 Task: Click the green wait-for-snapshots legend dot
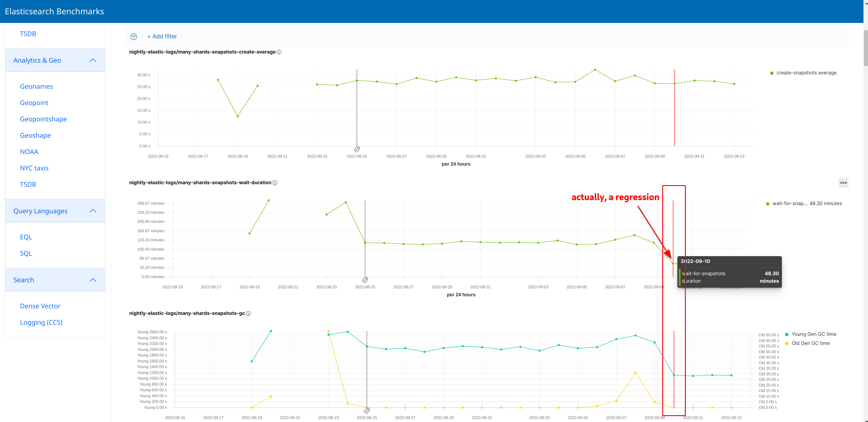click(767, 204)
